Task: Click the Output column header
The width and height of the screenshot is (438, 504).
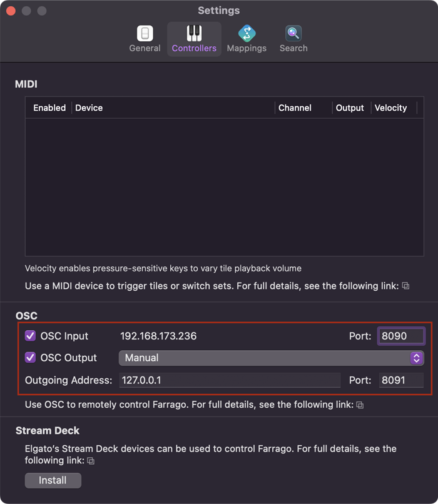Action: [350, 108]
